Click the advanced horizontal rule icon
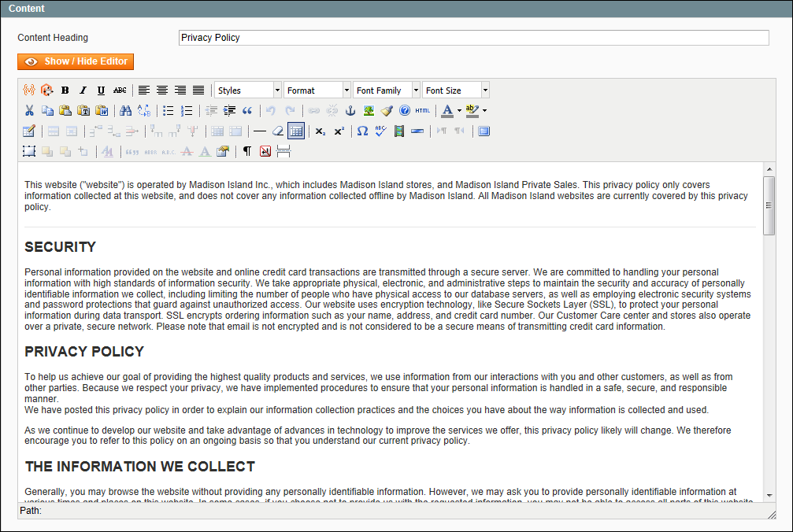The width and height of the screenshot is (793, 532). point(417,131)
